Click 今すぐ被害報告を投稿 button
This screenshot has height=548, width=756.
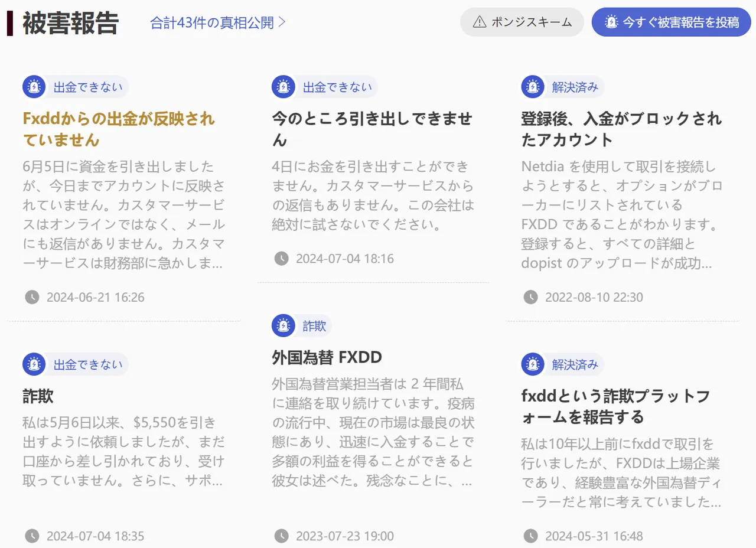point(672,22)
